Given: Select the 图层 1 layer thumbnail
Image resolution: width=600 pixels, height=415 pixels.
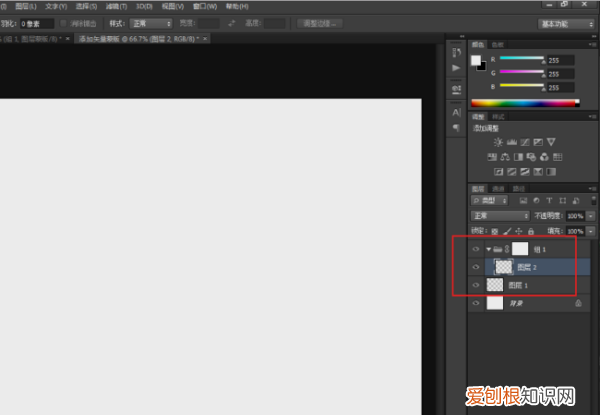Looking at the screenshot, I should (494, 285).
